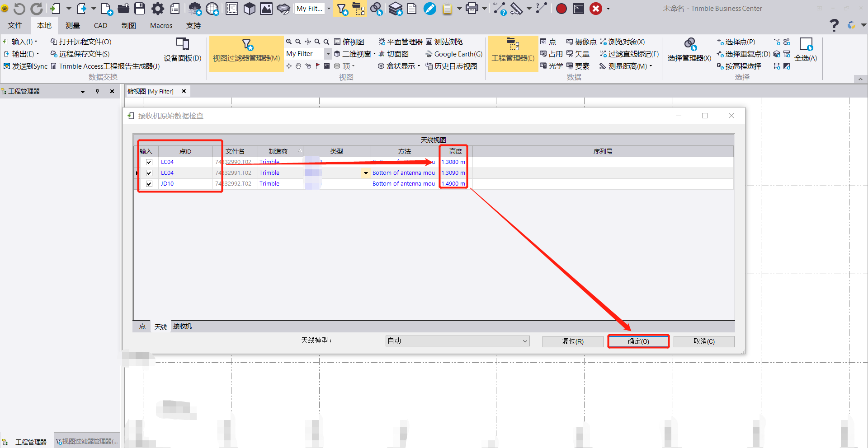Screen dimensions: 868x448
Task: Switch to the Macros ribbon tab
Action: pos(161,26)
